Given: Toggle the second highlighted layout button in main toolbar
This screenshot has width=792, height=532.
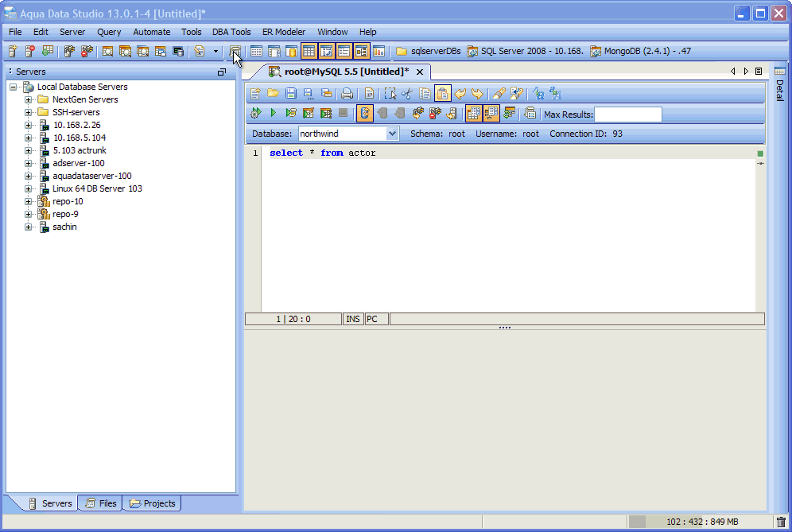Looking at the screenshot, I should [x=326, y=51].
